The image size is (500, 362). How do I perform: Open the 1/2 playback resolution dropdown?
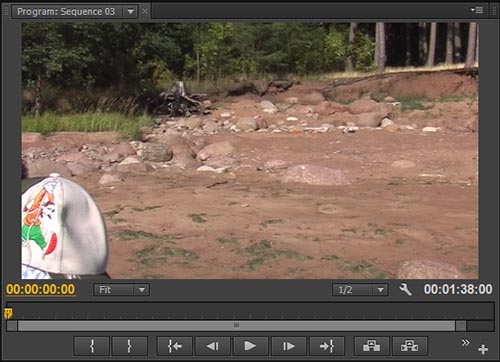(360, 290)
